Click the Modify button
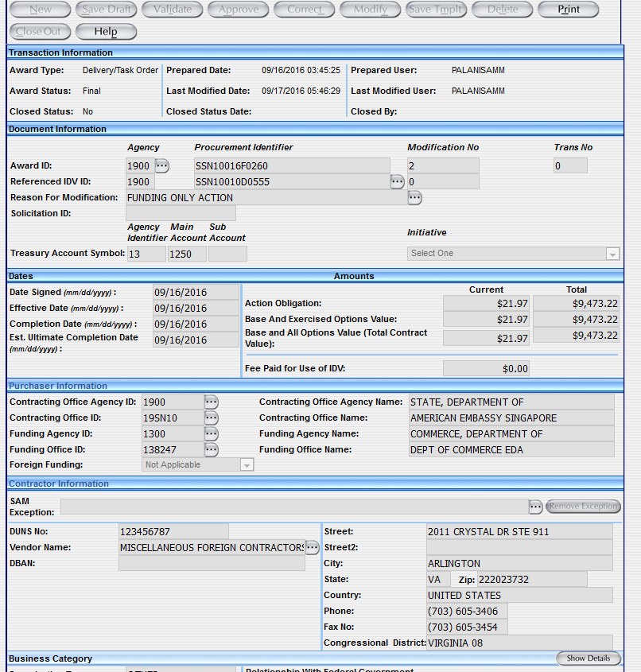641x672 pixels. point(370,10)
